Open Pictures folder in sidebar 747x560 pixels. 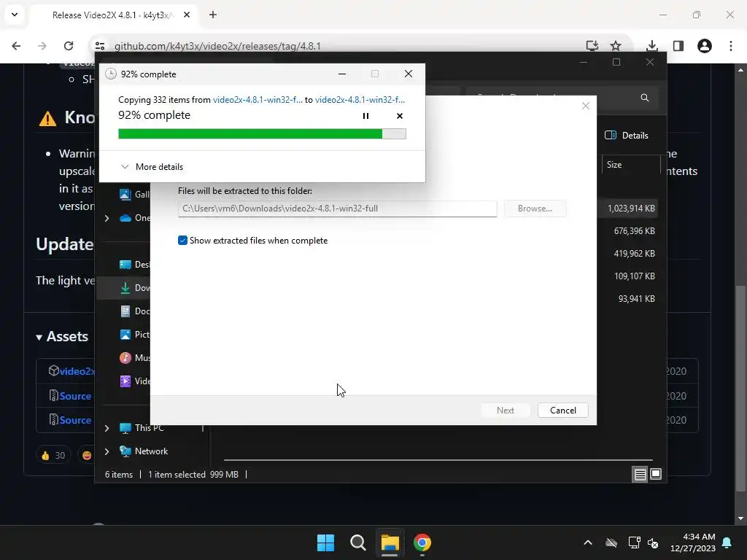pos(135,334)
